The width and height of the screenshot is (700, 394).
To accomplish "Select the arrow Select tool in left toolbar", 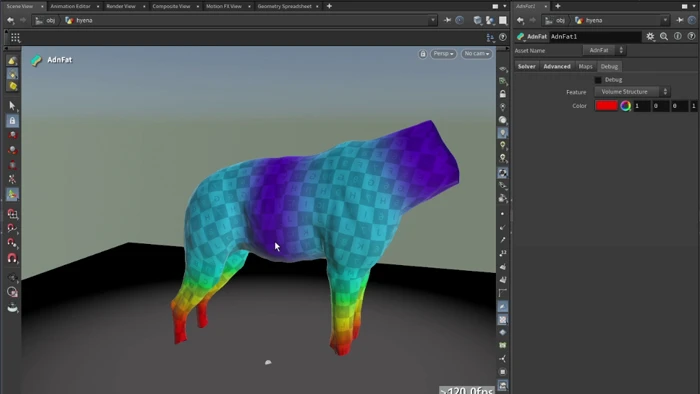I will [x=12, y=105].
